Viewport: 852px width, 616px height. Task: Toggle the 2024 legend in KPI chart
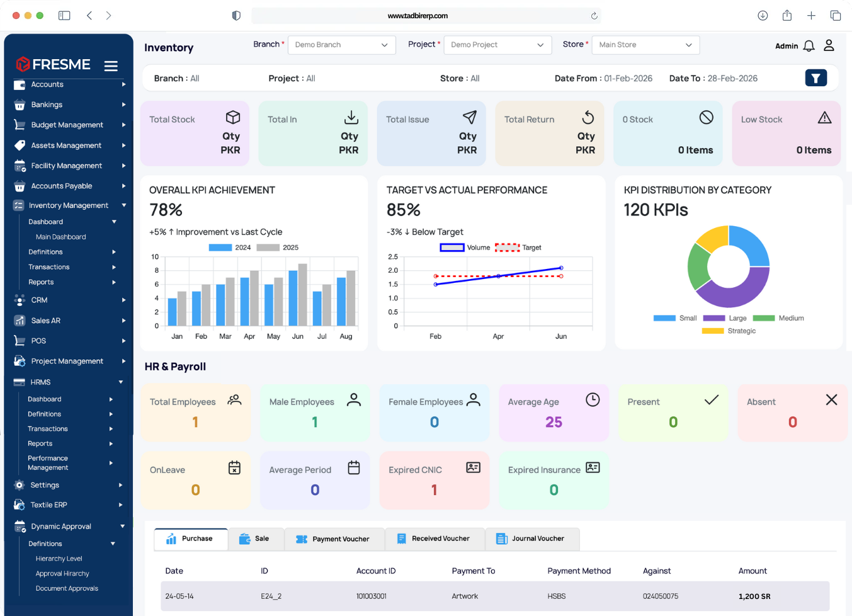pos(230,248)
